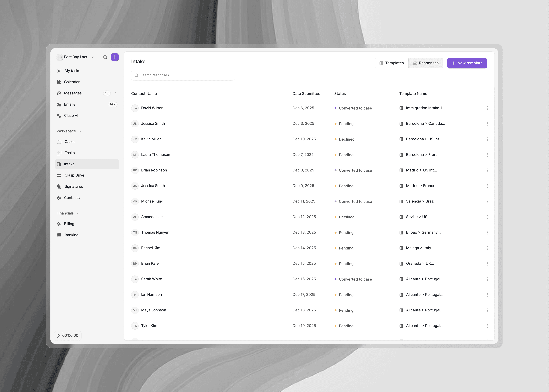This screenshot has width=549, height=392.
Task: Switch to the Responses tab
Action: (426, 63)
